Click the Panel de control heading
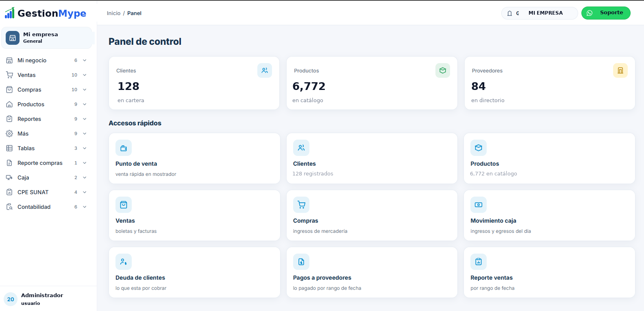The width and height of the screenshot is (644, 311). tap(145, 42)
